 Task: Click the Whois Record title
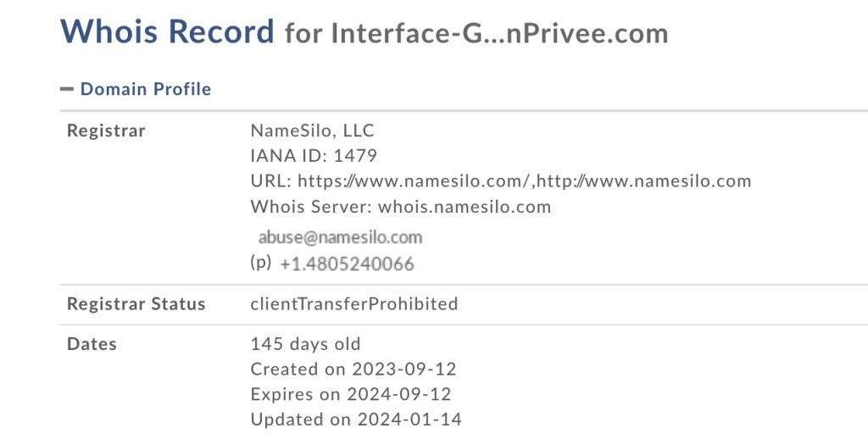pyautogui.click(x=167, y=31)
